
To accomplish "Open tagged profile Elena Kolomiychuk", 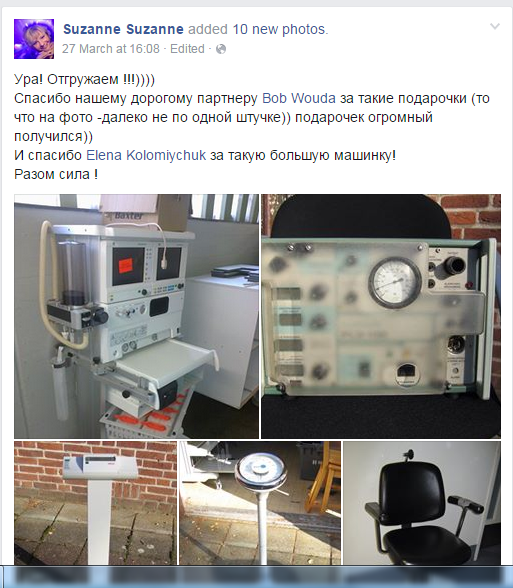I will [x=146, y=155].
